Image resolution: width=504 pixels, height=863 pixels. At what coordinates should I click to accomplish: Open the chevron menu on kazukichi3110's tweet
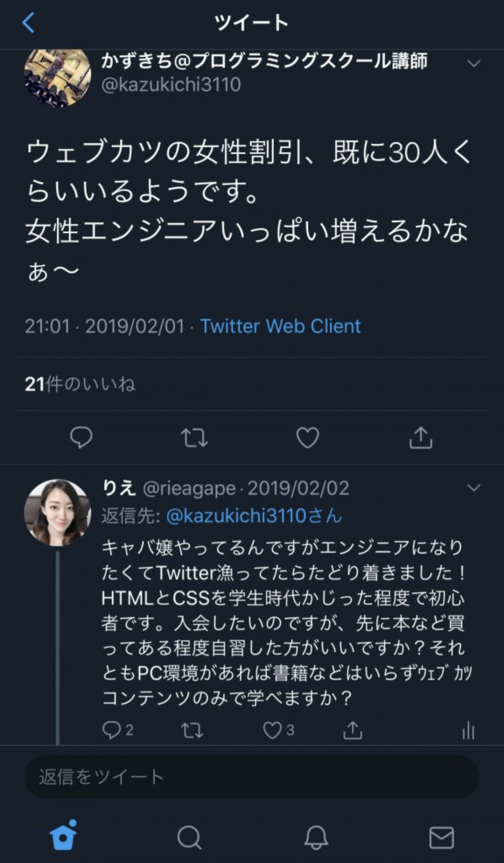(x=474, y=63)
